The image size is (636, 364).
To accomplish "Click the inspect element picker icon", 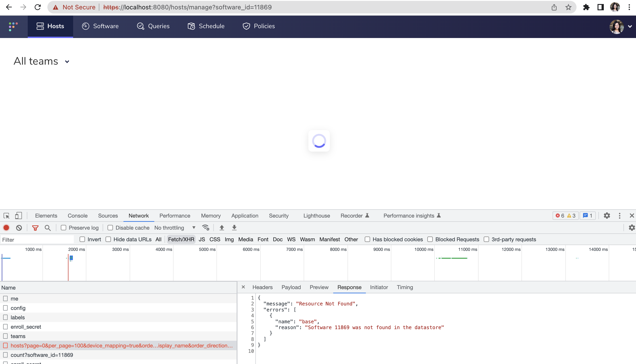I will (x=6, y=216).
